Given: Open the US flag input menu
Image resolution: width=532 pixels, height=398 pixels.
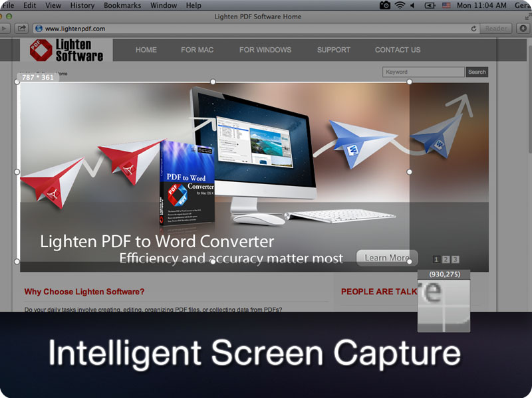Looking at the screenshot, I should point(446,5).
